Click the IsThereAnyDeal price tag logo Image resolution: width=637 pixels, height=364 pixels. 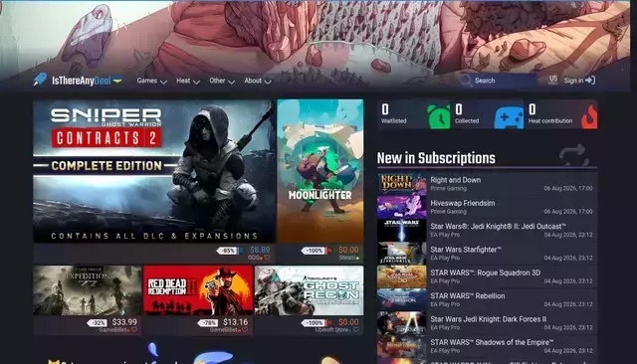40,80
